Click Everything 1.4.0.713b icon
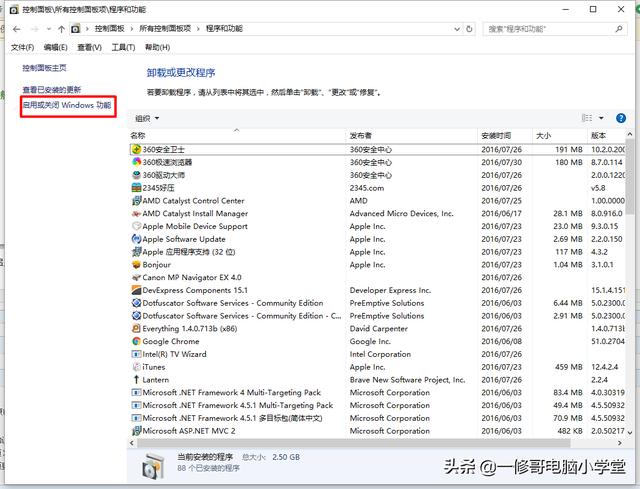The width and height of the screenshot is (640, 489). 136,329
